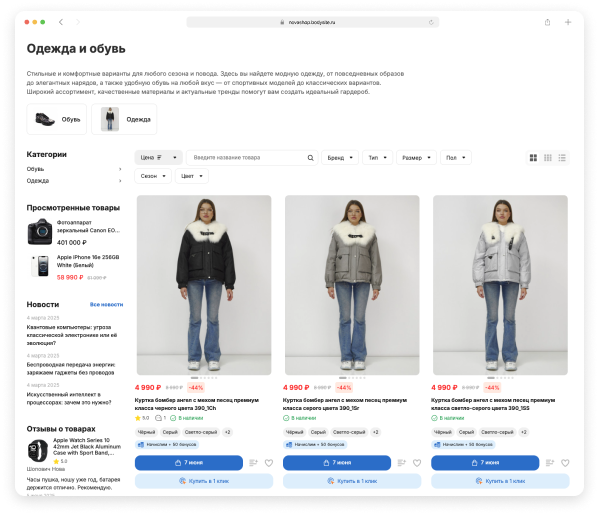Add light-grey jacket 390_1SS to favorites
Image resolution: width=599 pixels, height=515 pixels.
(x=565, y=463)
